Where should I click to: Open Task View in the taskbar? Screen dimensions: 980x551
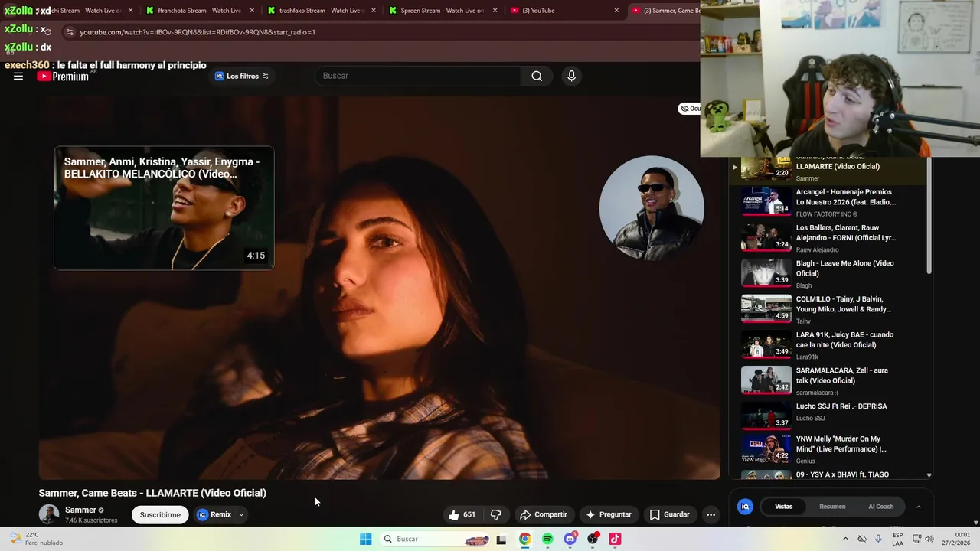pyautogui.click(x=501, y=539)
